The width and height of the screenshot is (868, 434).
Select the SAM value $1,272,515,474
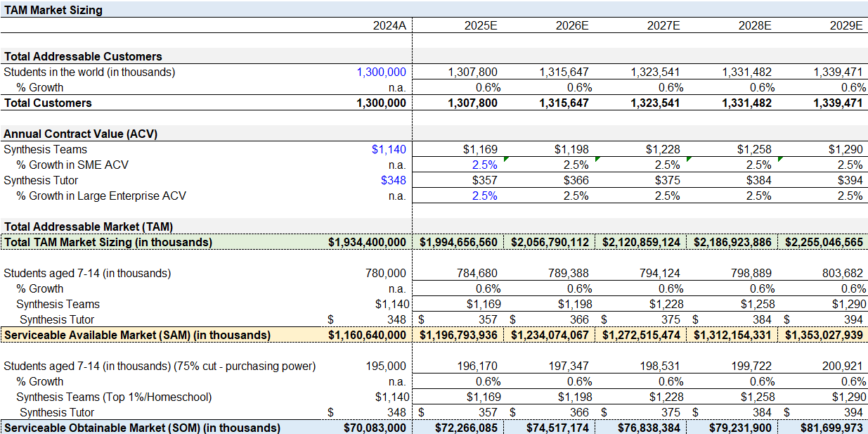642,335
